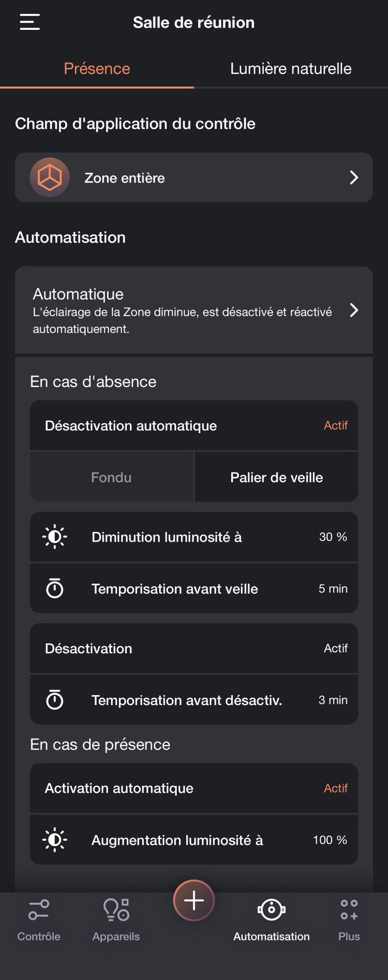Switch to the Lumière naturelle tab

(291, 69)
